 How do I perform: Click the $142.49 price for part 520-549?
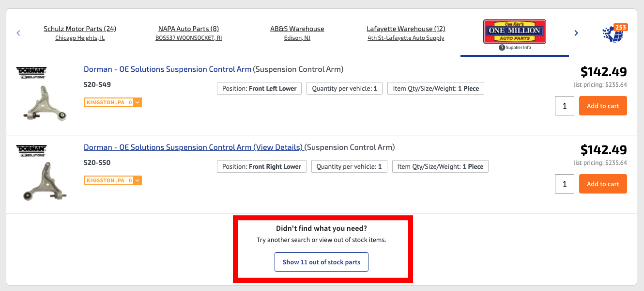click(604, 72)
